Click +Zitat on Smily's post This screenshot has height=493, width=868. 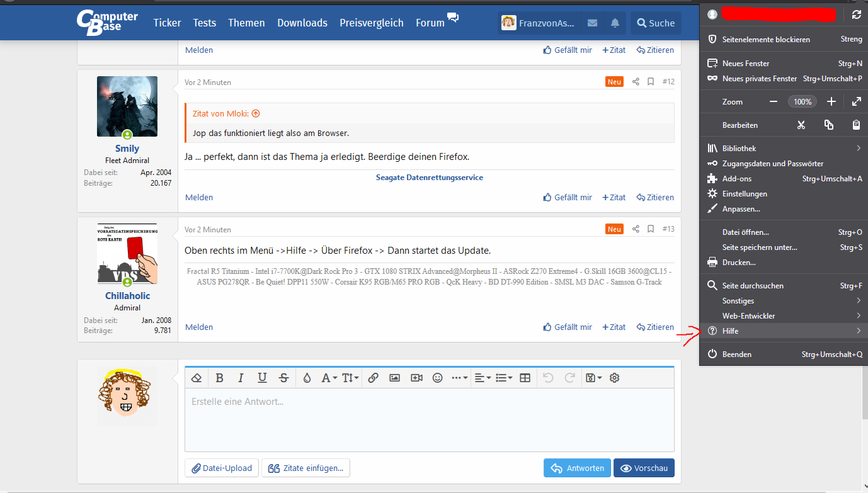tap(614, 197)
